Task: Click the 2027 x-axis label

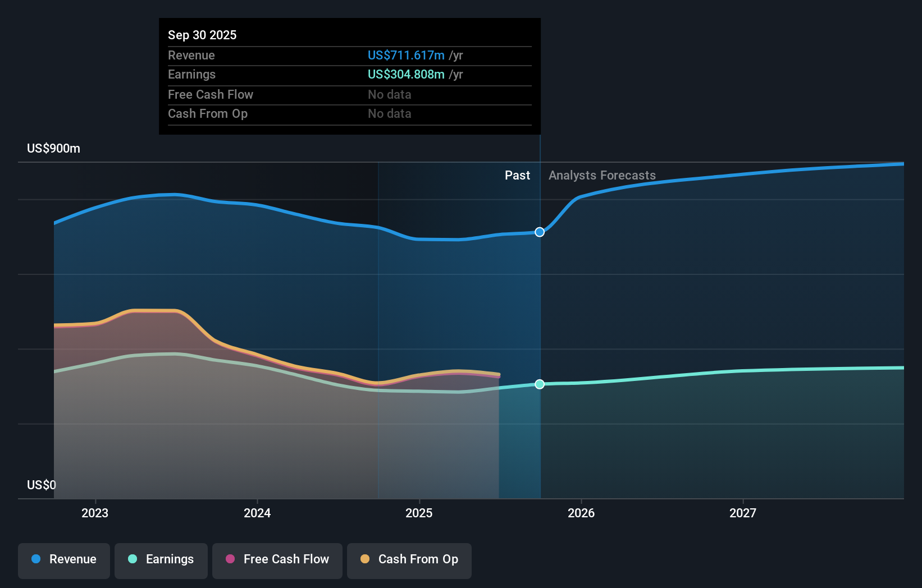Action: [743, 513]
